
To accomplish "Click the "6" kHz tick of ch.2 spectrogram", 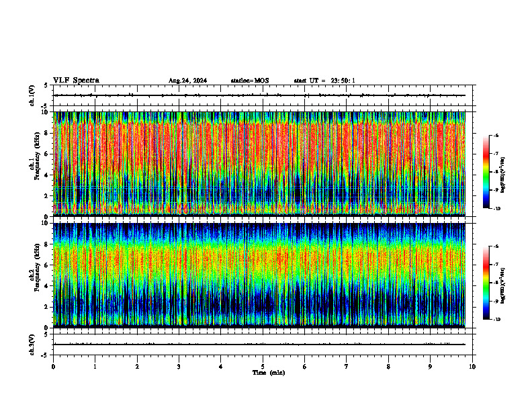I will click(x=46, y=265).
